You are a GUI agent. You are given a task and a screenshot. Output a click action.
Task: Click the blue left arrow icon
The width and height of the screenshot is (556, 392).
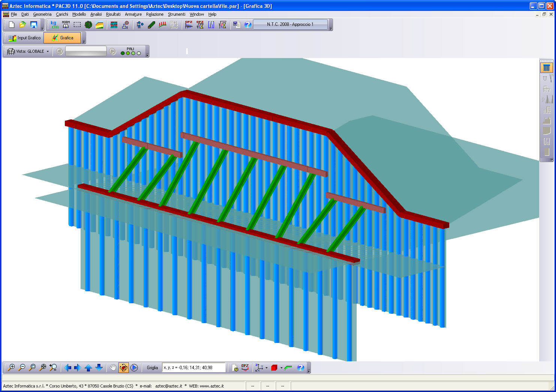pos(67,367)
